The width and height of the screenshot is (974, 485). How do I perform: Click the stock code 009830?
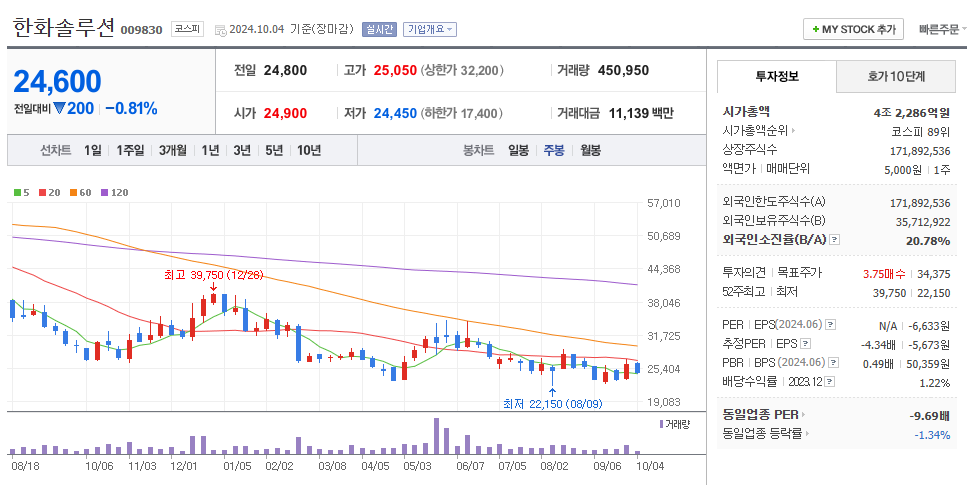pyautogui.click(x=141, y=30)
